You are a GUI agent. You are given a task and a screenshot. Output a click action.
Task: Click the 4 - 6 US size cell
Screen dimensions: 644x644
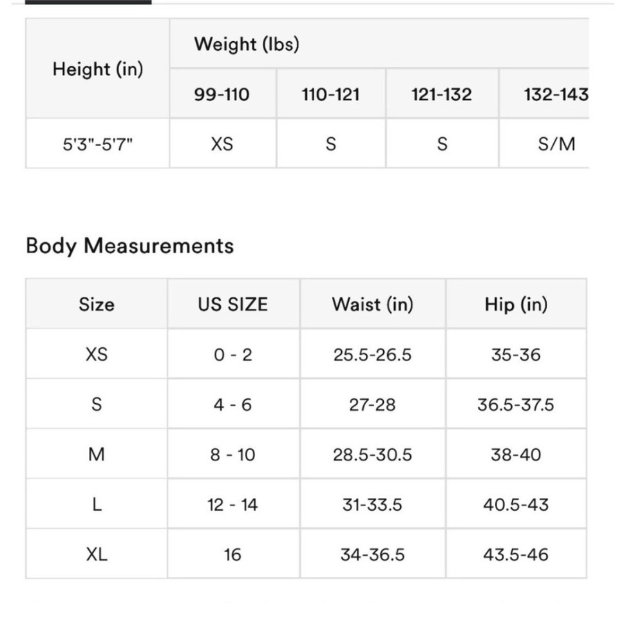(x=233, y=404)
